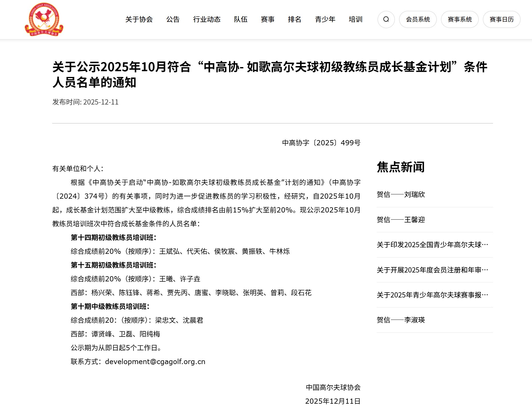Open the 赛事系统 button

[x=459, y=20]
